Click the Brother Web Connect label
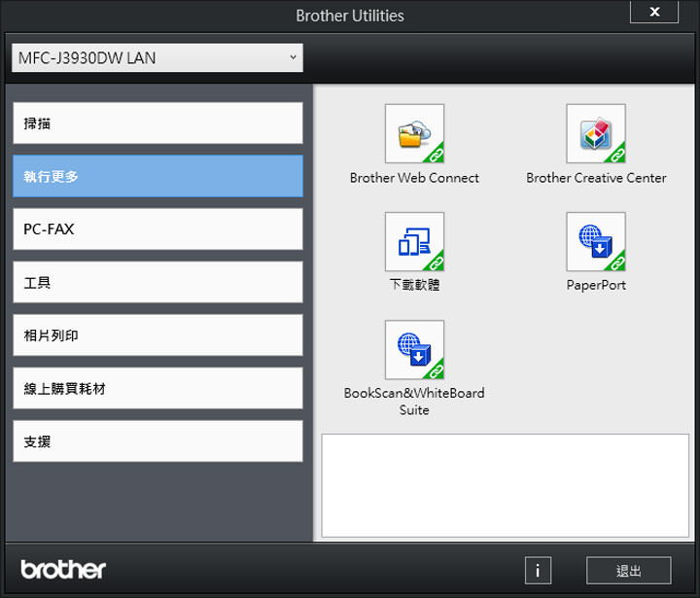The width and height of the screenshot is (700, 598). tap(414, 178)
